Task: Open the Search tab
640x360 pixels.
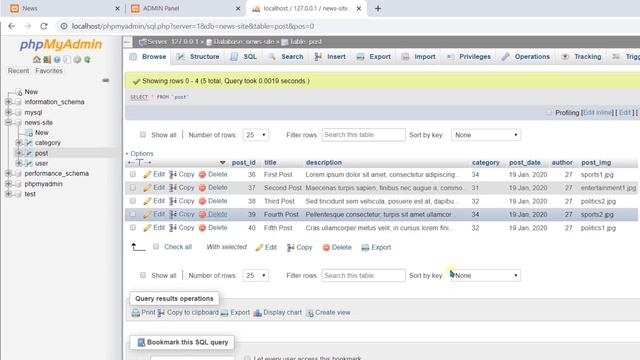Action: (x=286, y=57)
